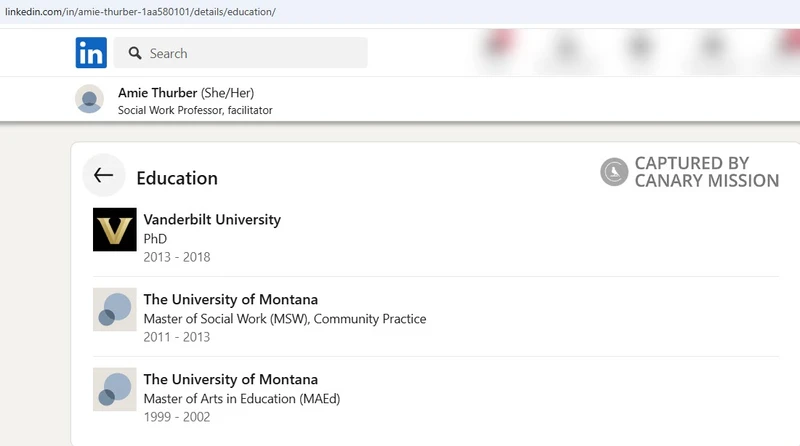
Task: Click the Canary Mission watermark logo
Action: coord(614,171)
